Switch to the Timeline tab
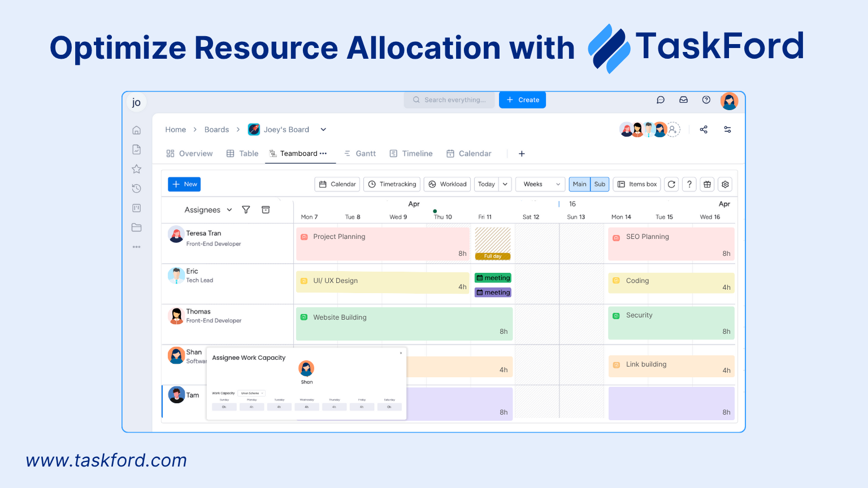 pos(411,154)
